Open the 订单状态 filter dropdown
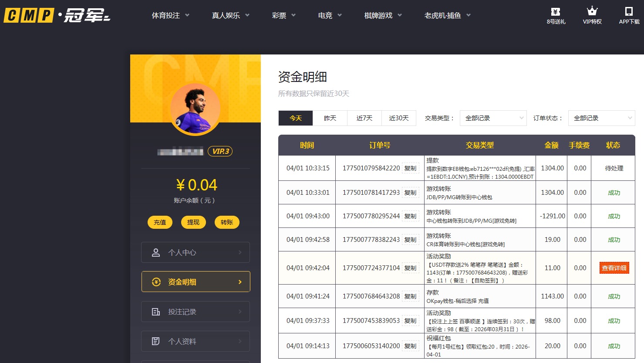The image size is (644, 363). (601, 118)
